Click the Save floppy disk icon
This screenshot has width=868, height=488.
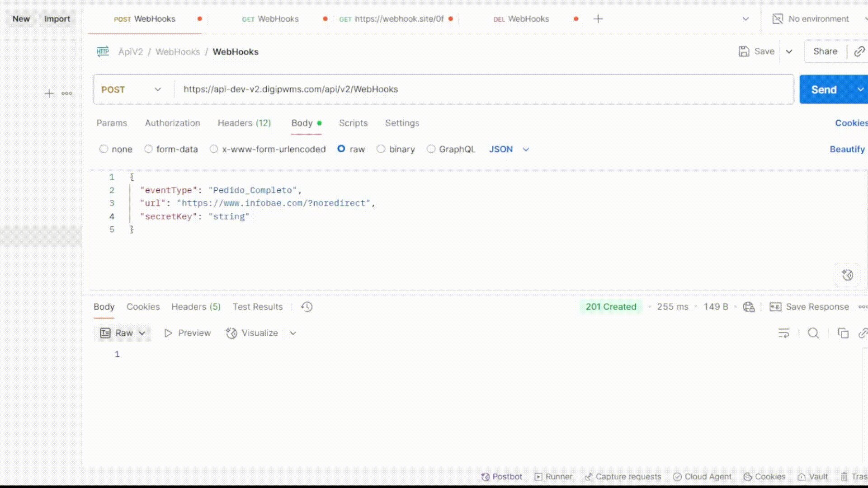[744, 52]
